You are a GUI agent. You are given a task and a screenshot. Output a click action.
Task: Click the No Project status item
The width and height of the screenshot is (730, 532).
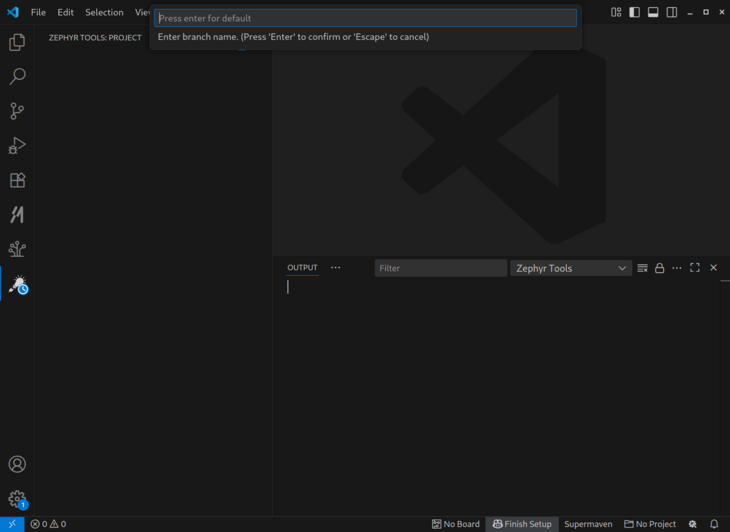[x=649, y=524]
